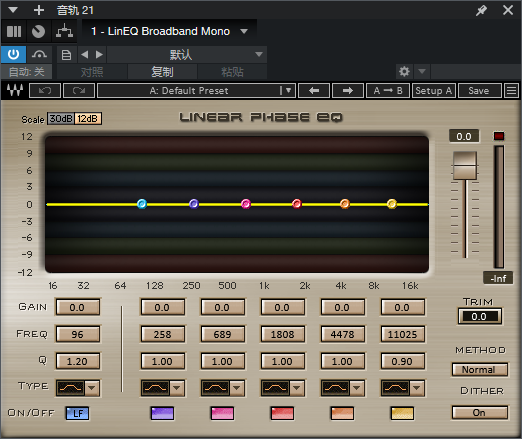Click the purple band marker on graph
Screen dimensions: 522x439
pyautogui.click(x=194, y=204)
